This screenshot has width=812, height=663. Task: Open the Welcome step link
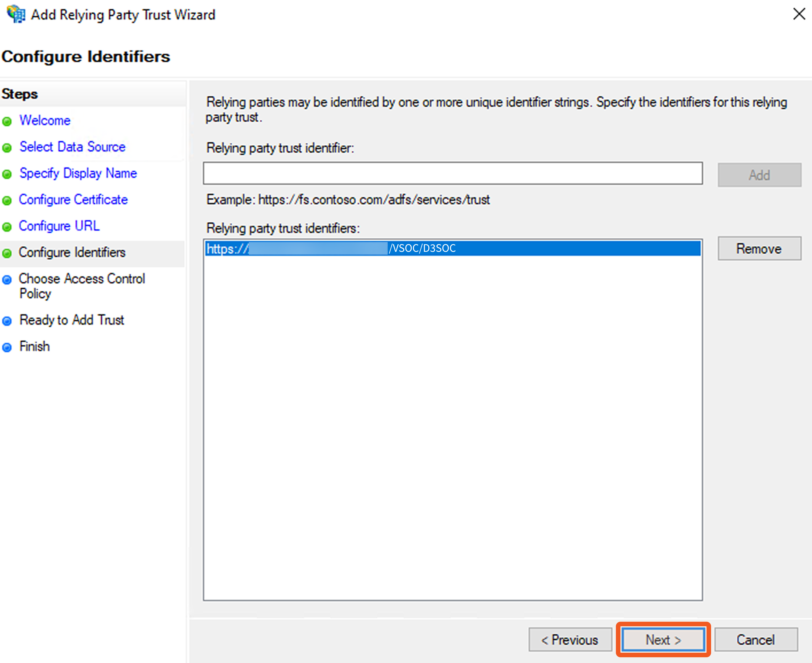[45, 121]
